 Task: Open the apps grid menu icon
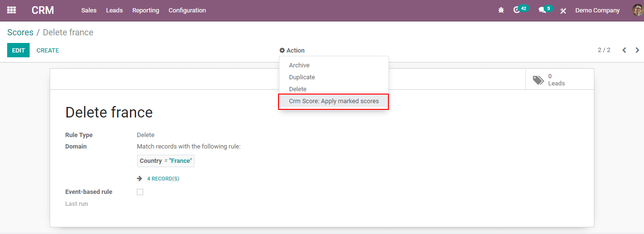tap(11, 10)
